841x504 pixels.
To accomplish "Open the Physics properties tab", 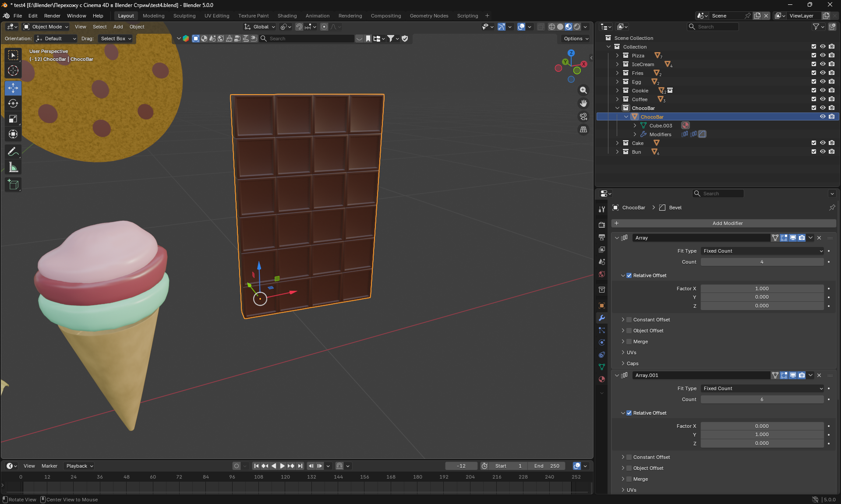I will (602, 342).
